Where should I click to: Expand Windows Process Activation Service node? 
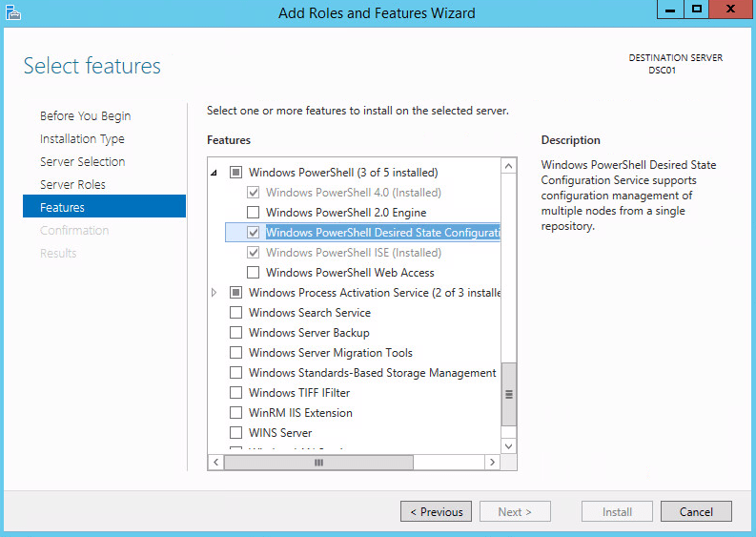click(x=215, y=293)
